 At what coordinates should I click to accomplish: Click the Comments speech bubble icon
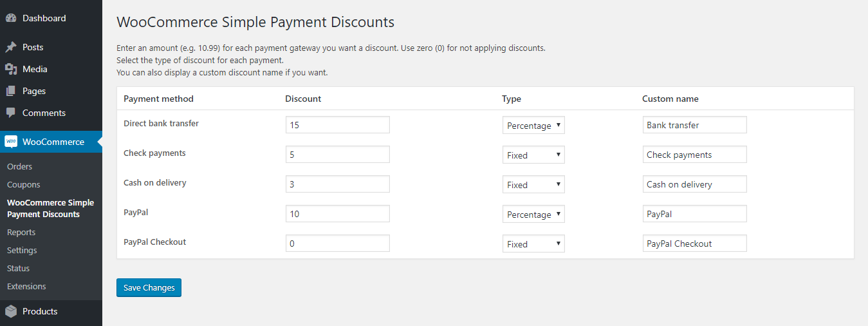[x=11, y=113]
